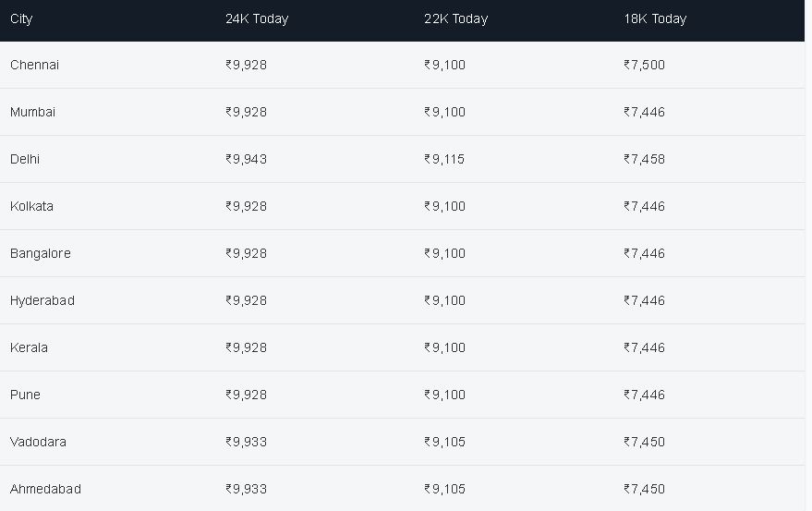This screenshot has height=511, width=812.
Task: Select Ahmedabad's 24K price ₹9,933
Action: pos(246,489)
